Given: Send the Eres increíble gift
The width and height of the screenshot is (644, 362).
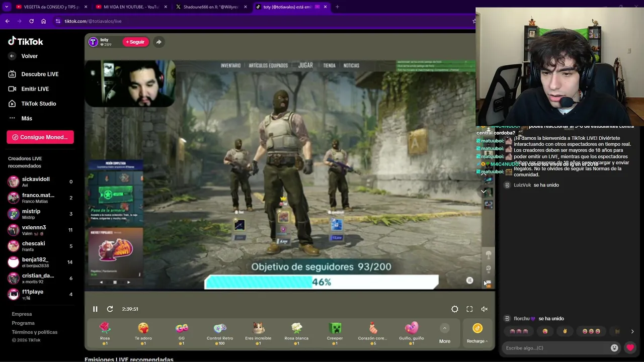Looking at the screenshot, I should [x=258, y=334].
